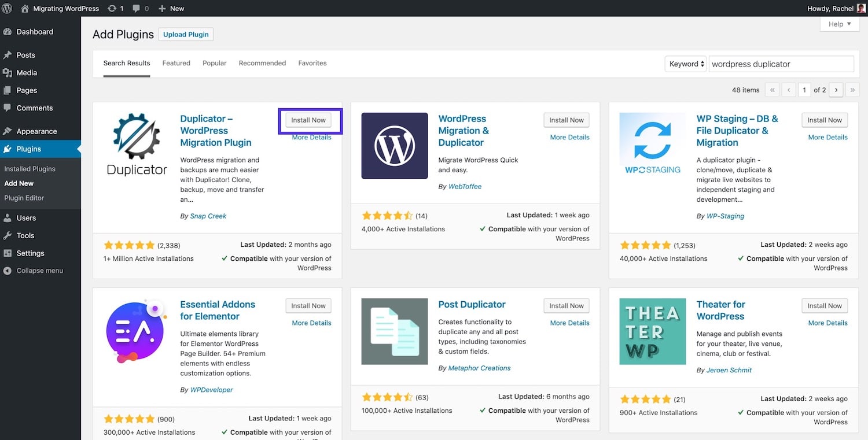Open More Details for Post Duplicator
The height and width of the screenshot is (440, 868).
(569, 323)
